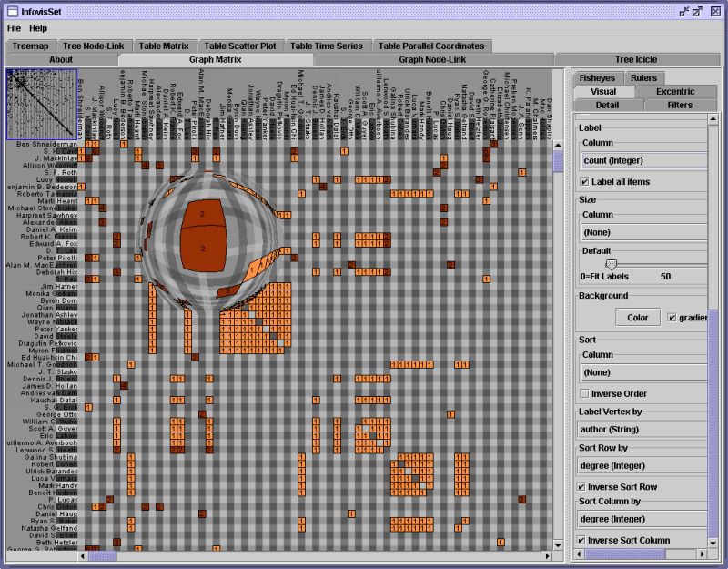Uncheck Label all items
728x569 pixels.
(x=584, y=181)
